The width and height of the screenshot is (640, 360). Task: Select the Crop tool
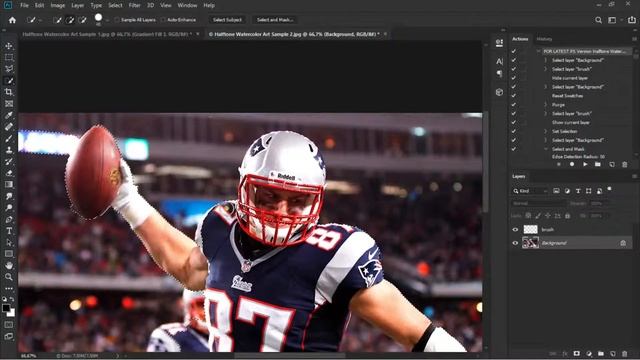[x=9, y=92]
